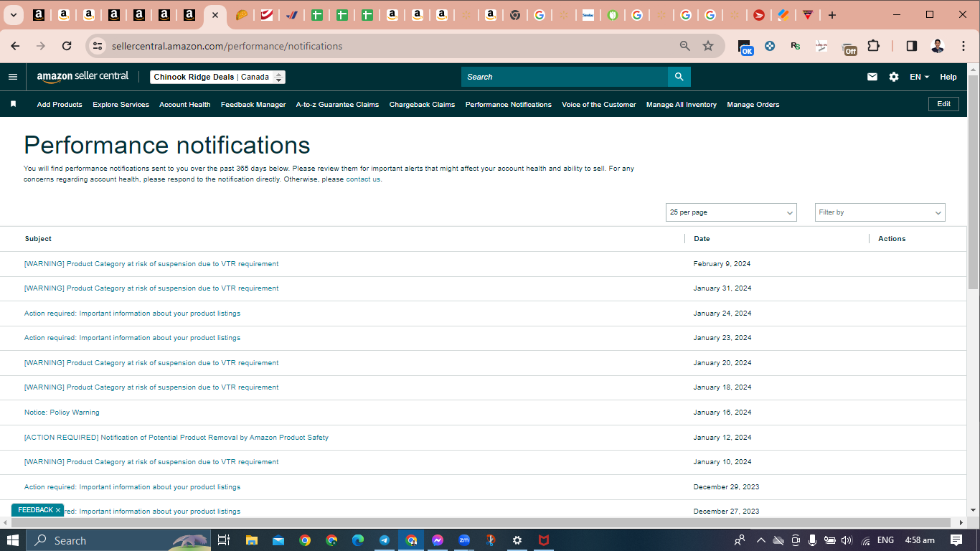The width and height of the screenshot is (980, 551).
Task: Go to Account Health
Action: coord(185,105)
